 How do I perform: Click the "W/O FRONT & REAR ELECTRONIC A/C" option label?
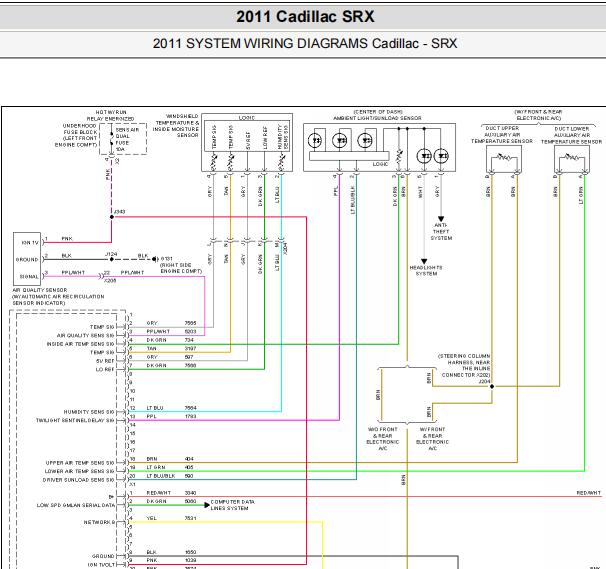(x=382, y=439)
